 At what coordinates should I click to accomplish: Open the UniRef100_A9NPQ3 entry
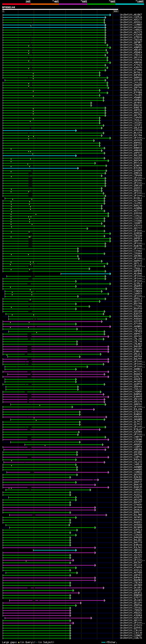(x=131, y=48)
